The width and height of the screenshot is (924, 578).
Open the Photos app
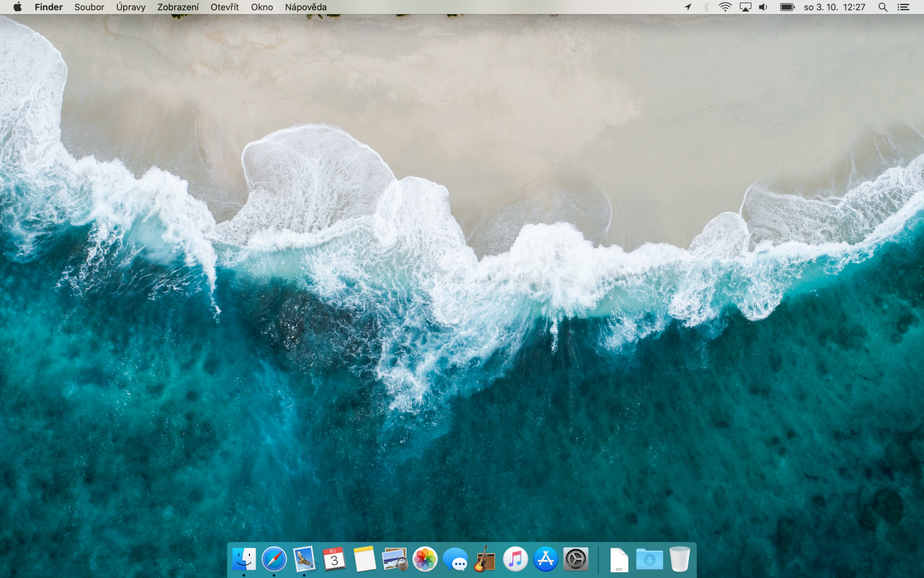point(425,559)
